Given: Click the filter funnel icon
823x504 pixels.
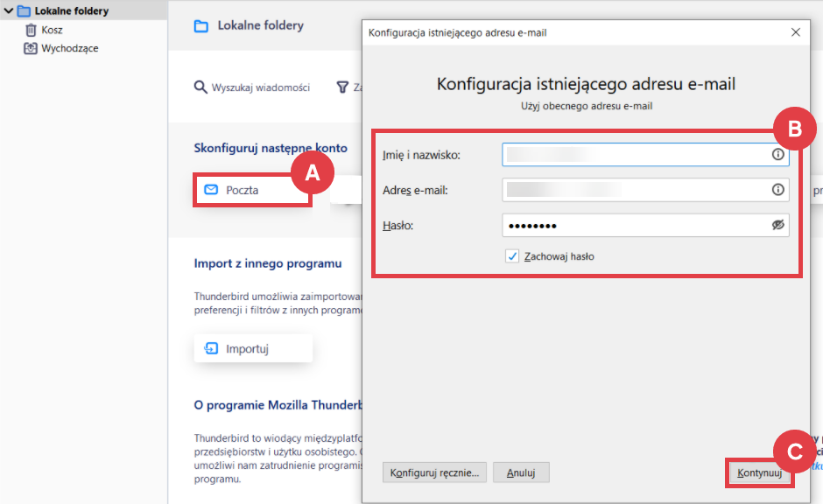Looking at the screenshot, I should [342, 87].
